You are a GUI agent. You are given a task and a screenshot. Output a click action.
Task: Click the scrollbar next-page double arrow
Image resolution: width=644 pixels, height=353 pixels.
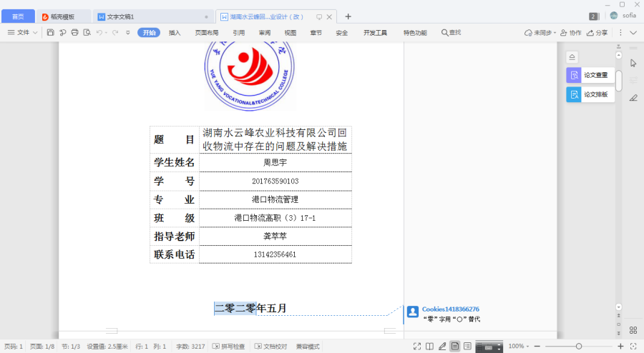(618, 333)
